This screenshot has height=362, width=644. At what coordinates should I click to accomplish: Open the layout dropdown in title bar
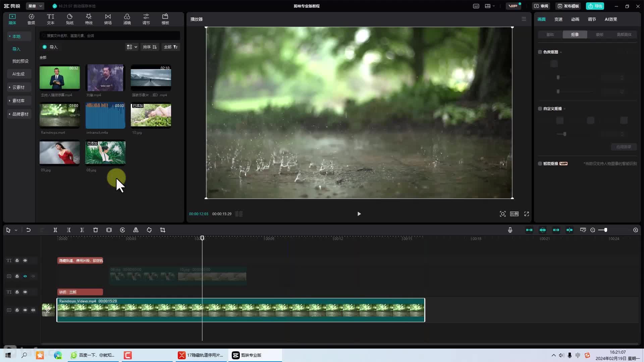(x=490, y=6)
